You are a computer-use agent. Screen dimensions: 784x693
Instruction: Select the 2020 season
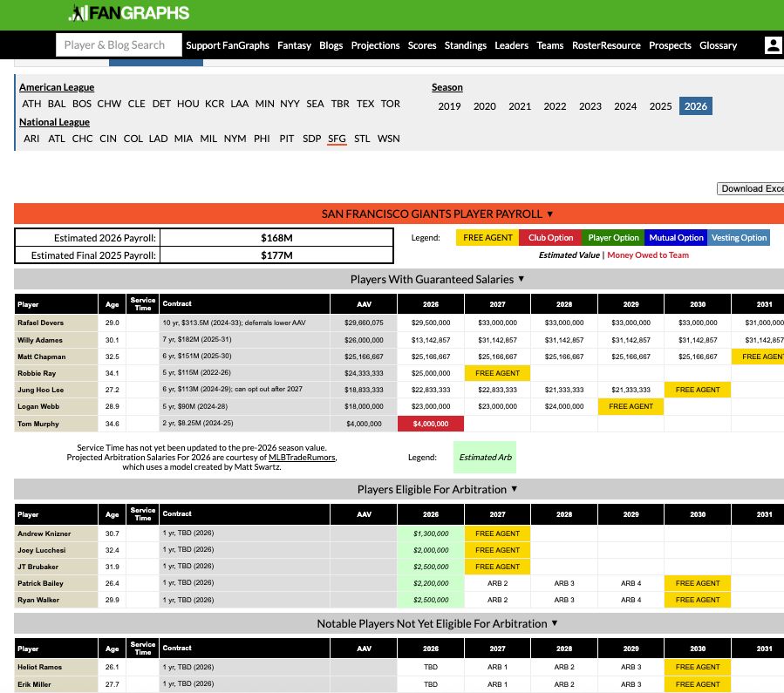[x=485, y=106]
